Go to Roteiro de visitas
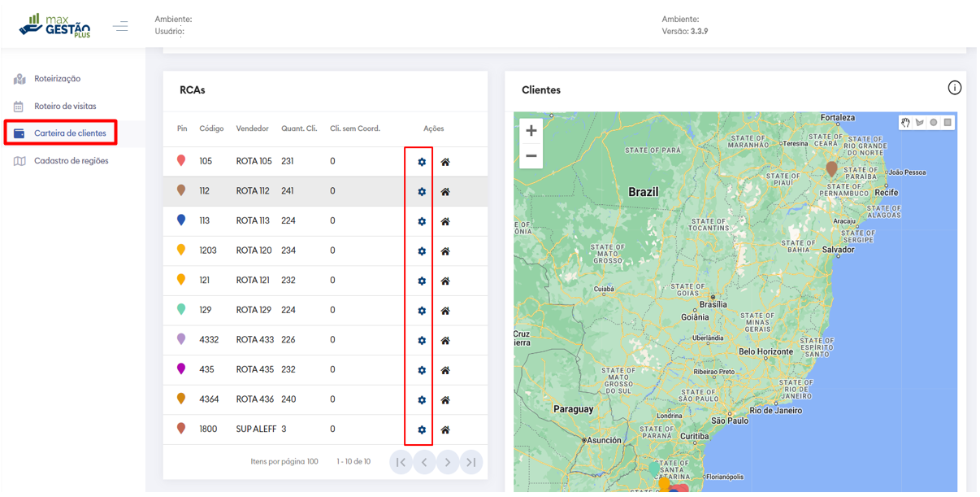Viewport: 980px width, 497px height. click(x=64, y=107)
